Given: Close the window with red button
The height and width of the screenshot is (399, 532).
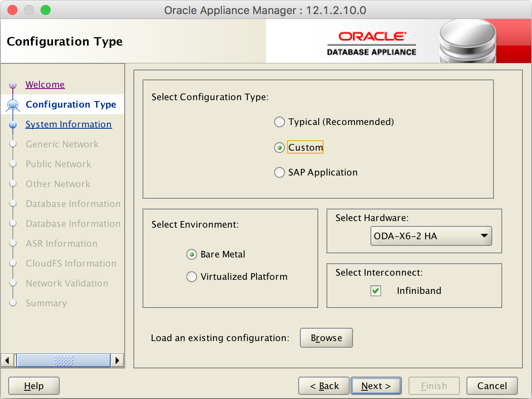Looking at the screenshot, I should point(12,10).
